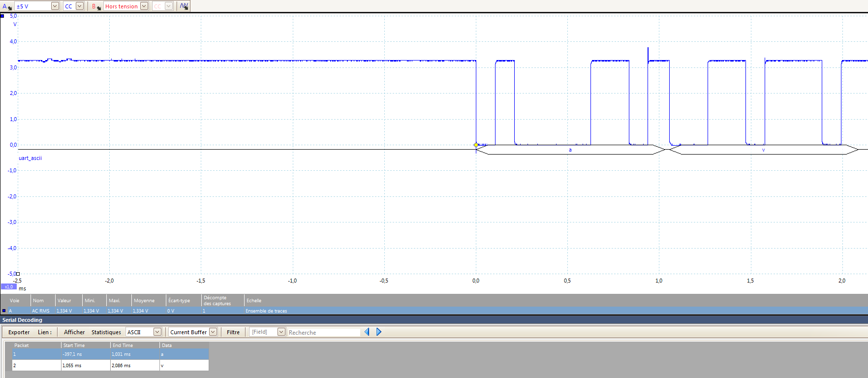Viewport: 868px width, 378px height.
Task: Open channel B options button
Action: (96, 6)
